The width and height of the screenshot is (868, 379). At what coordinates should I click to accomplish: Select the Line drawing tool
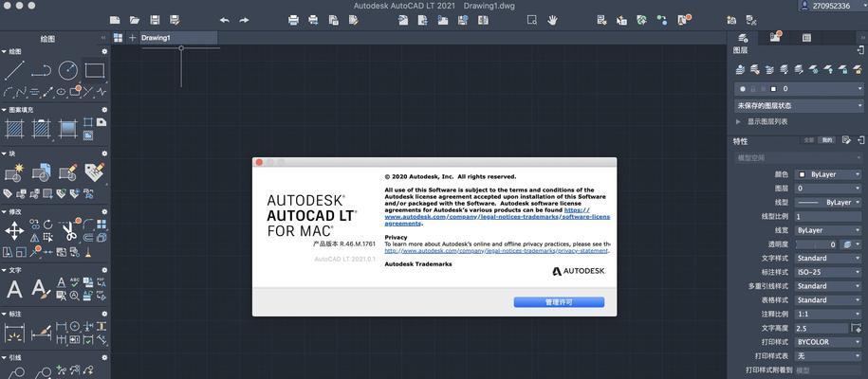pyautogui.click(x=14, y=70)
